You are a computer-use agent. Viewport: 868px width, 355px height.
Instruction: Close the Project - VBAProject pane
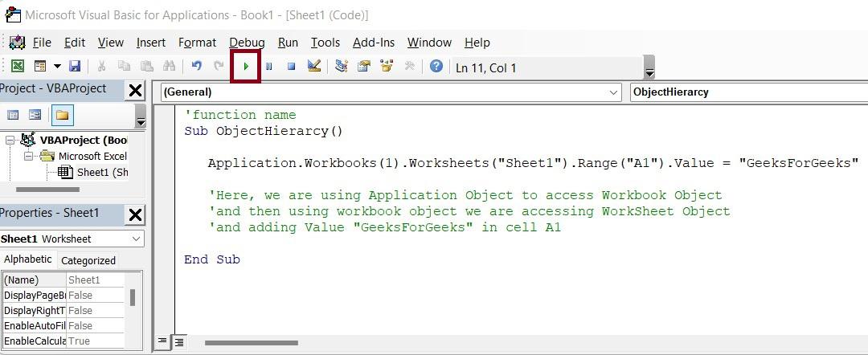(x=135, y=90)
